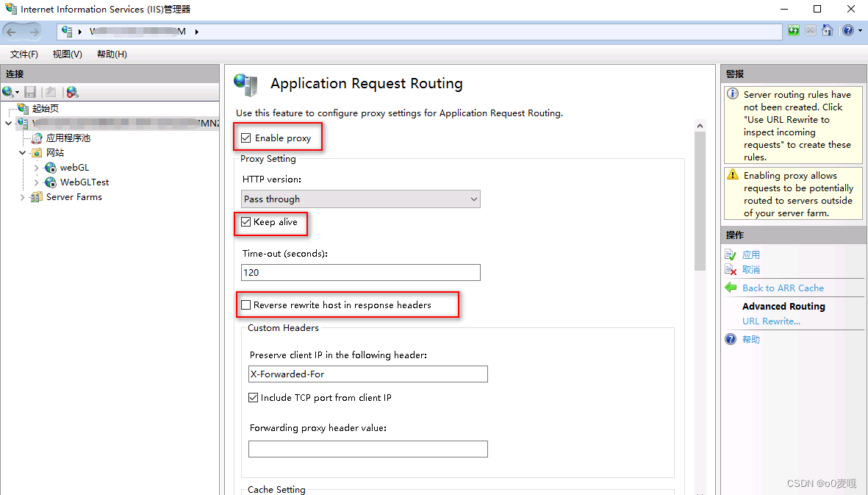Check Reverse rewrite host in response headers

245,305
